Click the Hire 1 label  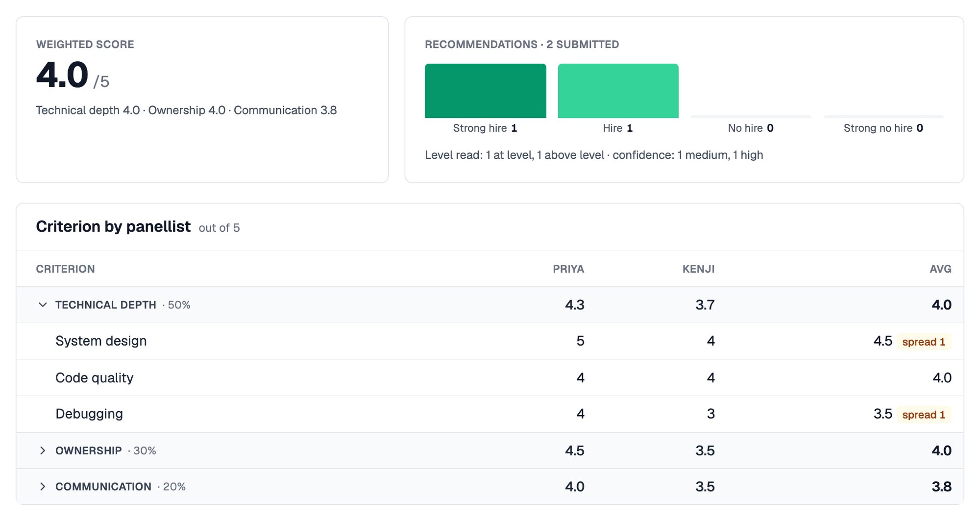click(x=618, y=128)
